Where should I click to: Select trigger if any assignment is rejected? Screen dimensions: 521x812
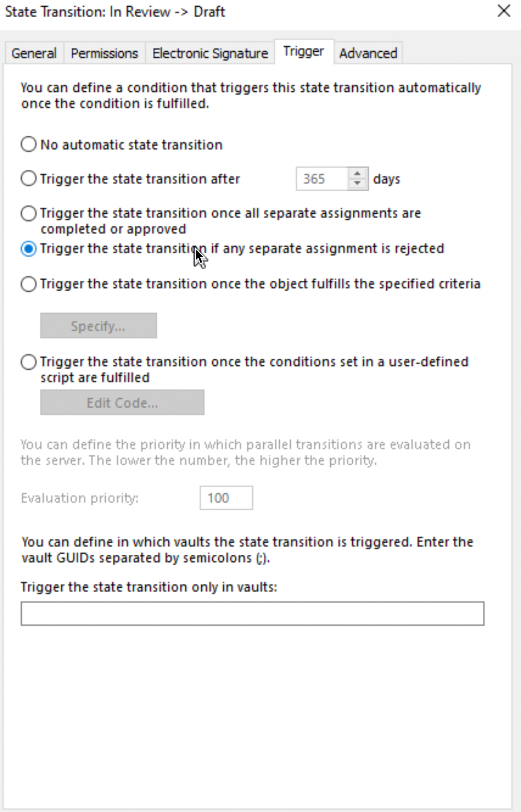point(29,249)
